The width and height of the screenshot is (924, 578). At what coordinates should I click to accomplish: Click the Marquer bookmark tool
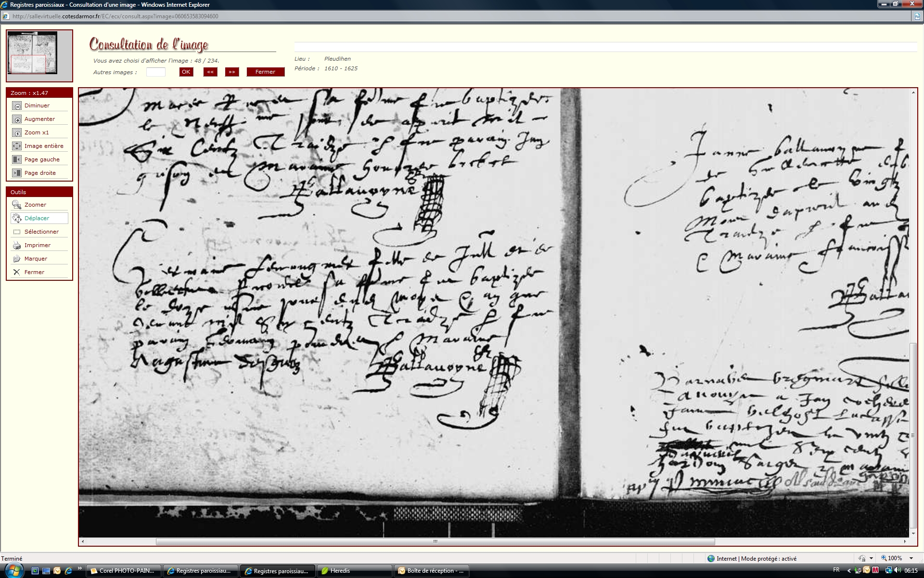(x=17, y=259)
